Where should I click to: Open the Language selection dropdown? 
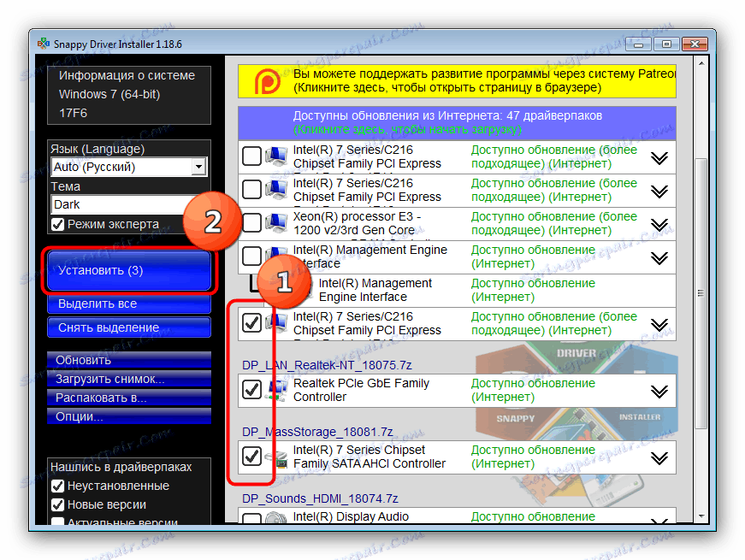[x=199, y=167]
